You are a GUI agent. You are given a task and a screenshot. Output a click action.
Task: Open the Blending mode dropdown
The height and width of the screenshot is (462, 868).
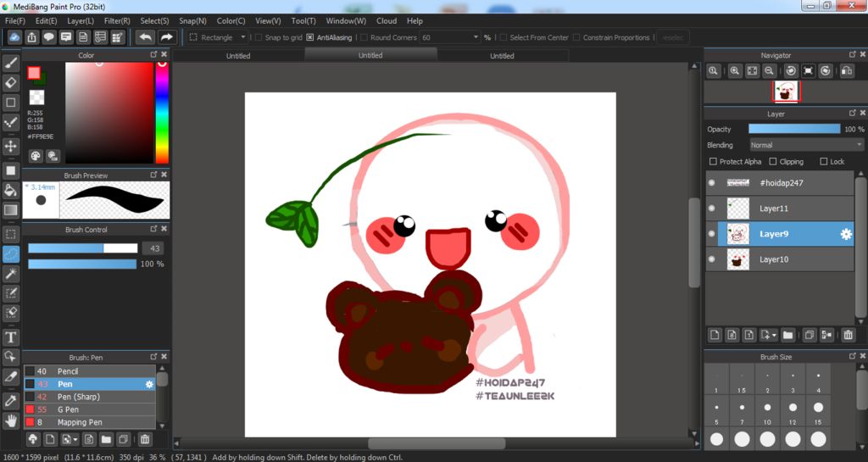click(x=805, y=145)
